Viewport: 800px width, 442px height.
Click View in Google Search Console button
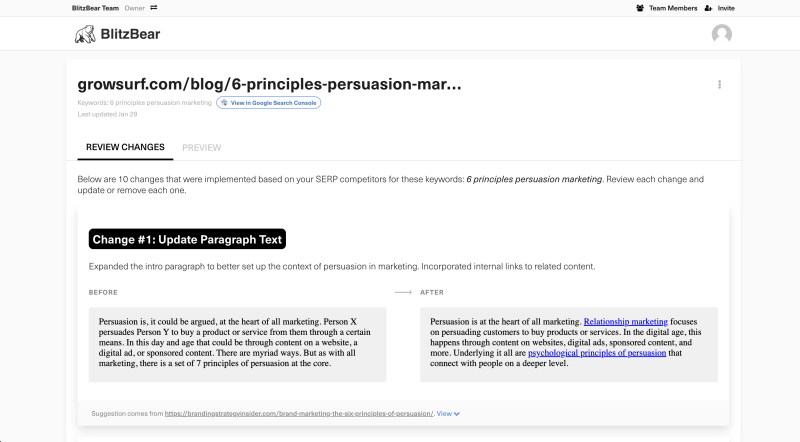click(268, 103)
